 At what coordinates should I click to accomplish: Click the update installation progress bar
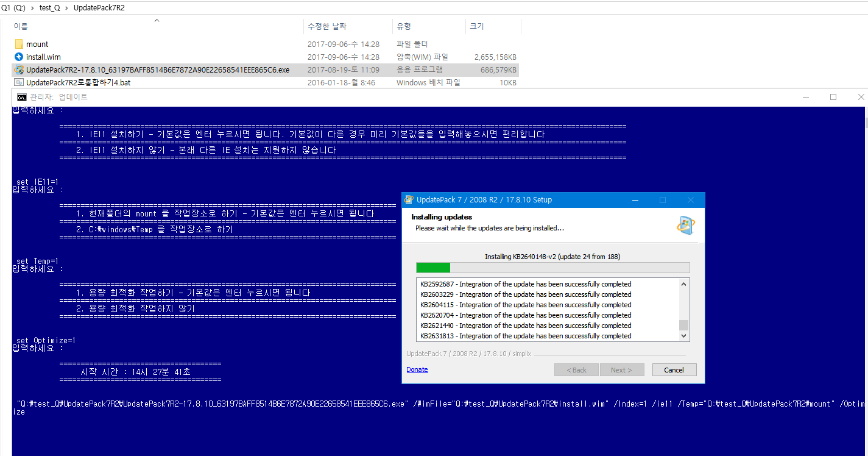point(553,268)
